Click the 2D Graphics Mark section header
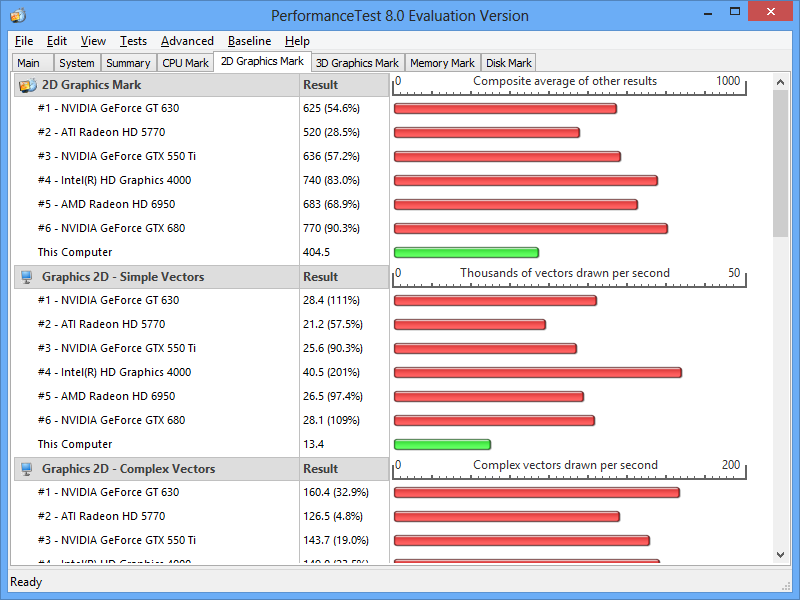The image size is (800, 600). [x=157, y=85]
